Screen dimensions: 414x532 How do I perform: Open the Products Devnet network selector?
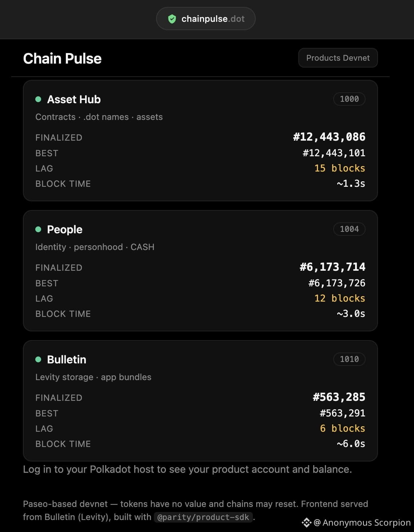click(x=338, y=58)
